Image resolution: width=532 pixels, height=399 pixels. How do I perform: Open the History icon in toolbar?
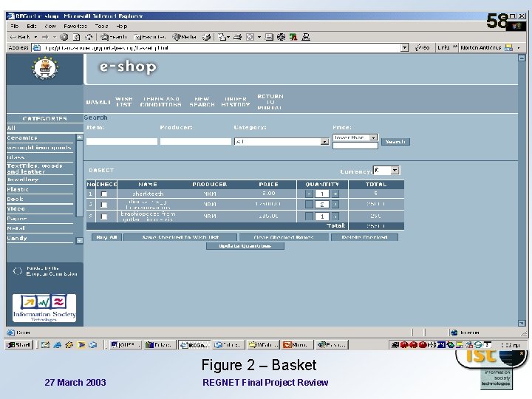206,37
